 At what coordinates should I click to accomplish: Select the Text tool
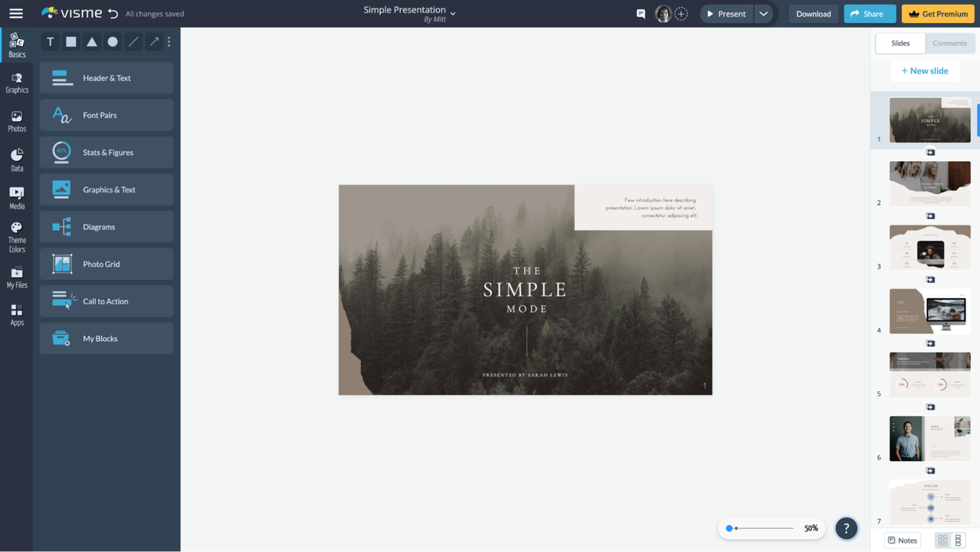click(51, 42)
